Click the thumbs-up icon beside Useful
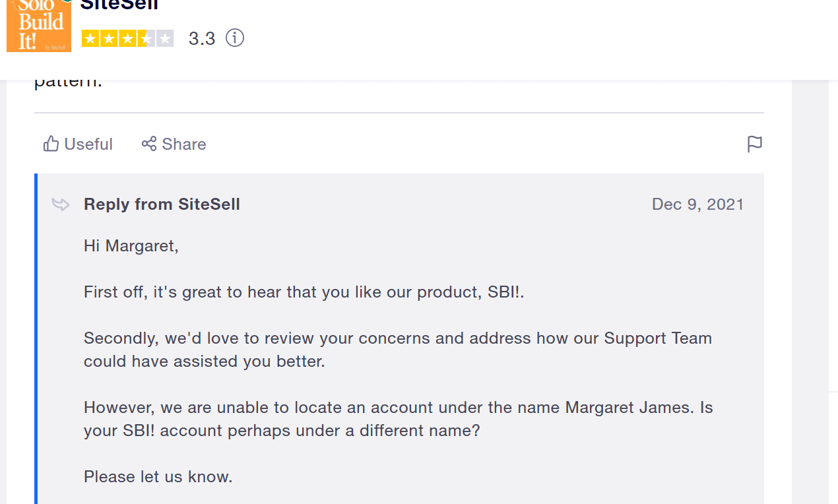 [51, 144]
